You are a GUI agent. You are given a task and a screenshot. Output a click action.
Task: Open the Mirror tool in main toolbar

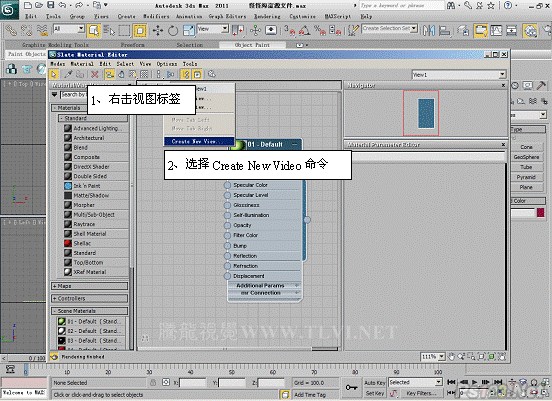pyautogui.click(x=428, y=31)
